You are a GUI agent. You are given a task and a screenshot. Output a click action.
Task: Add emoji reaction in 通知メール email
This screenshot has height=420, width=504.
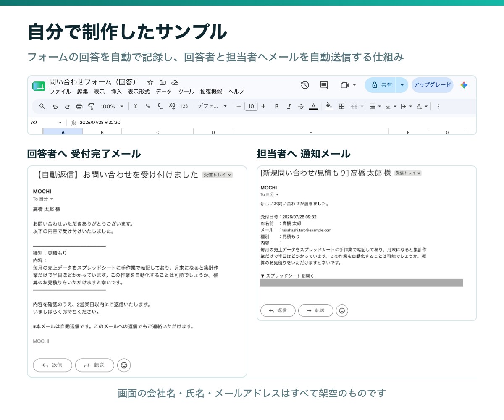(x=342, y=311)
